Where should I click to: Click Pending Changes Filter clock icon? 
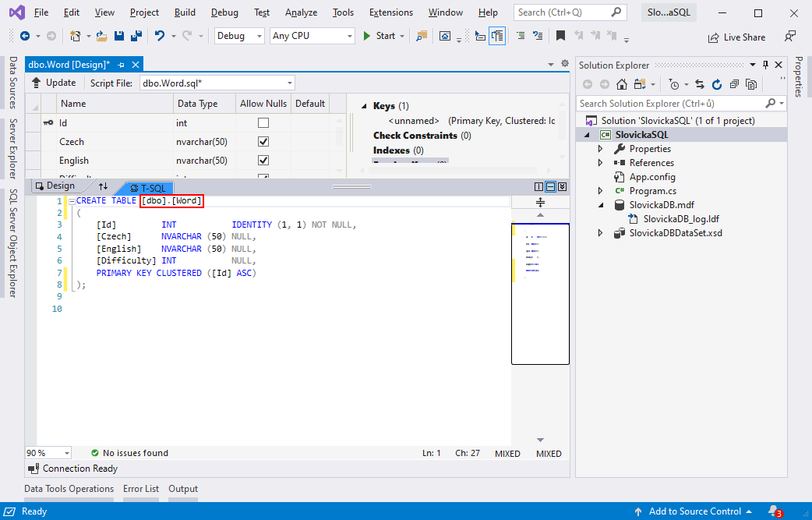(x=674, y=84)
